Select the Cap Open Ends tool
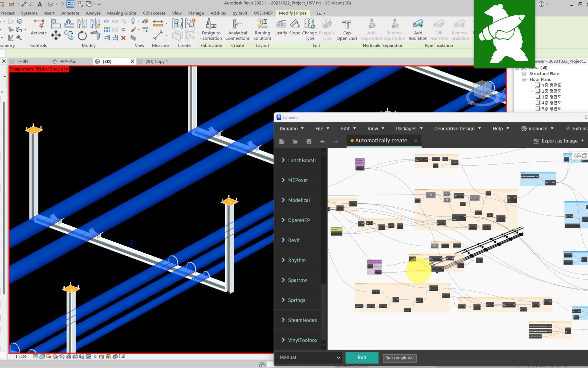Image resolution: width=588 pixels, height=368 pixels. (347, 29)
